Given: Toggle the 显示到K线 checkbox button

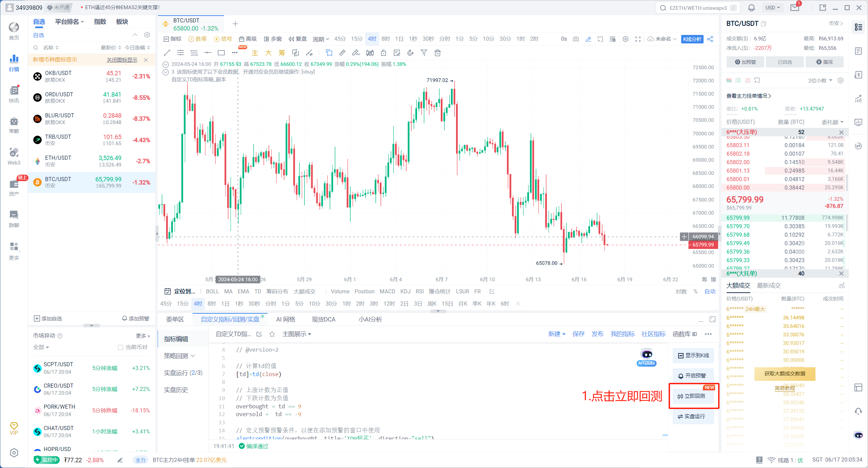Looking at the screenshot, I should tap(693, 355).
